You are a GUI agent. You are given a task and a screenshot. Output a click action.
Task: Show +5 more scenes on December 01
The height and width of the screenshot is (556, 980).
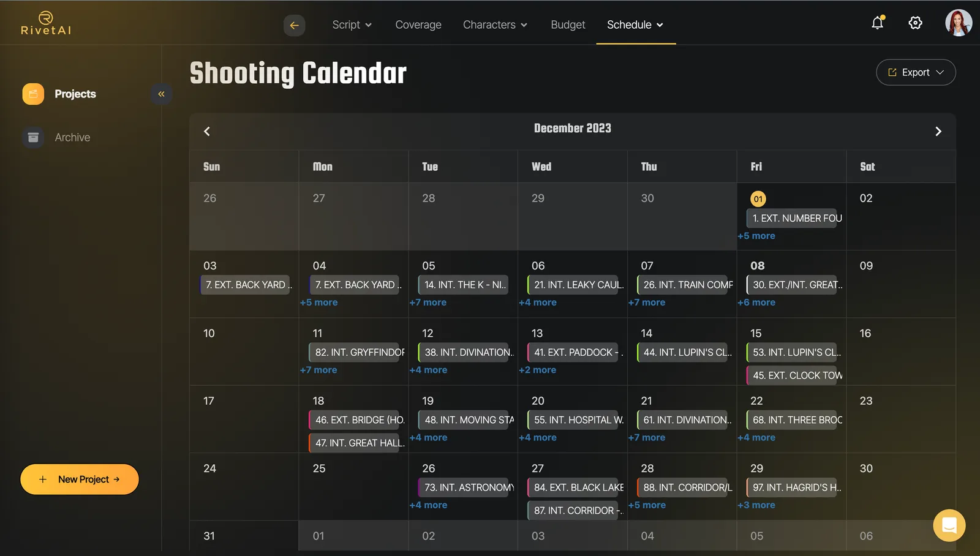coord(756,236)
